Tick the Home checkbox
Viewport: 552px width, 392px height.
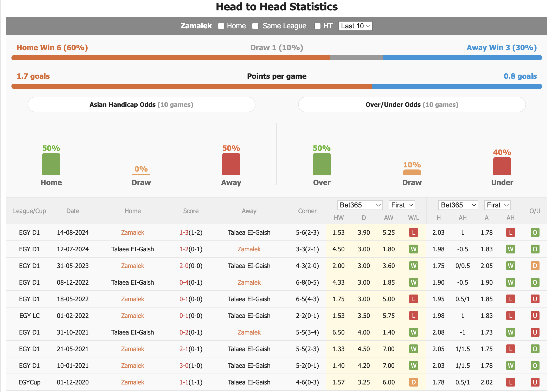coord(221,26)
